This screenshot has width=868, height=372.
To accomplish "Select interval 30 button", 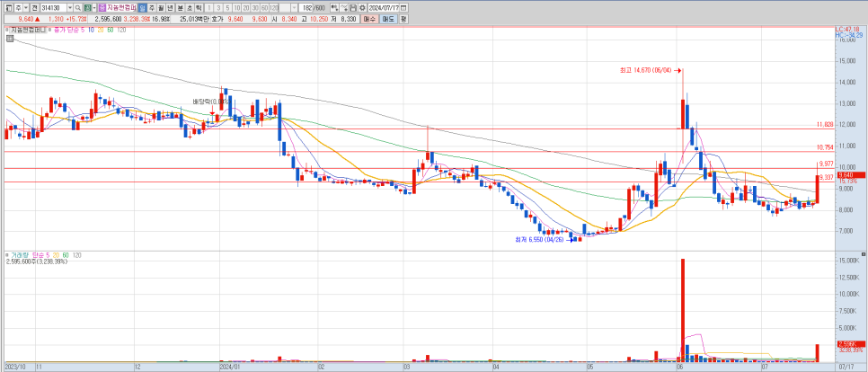I will (255, 8).
